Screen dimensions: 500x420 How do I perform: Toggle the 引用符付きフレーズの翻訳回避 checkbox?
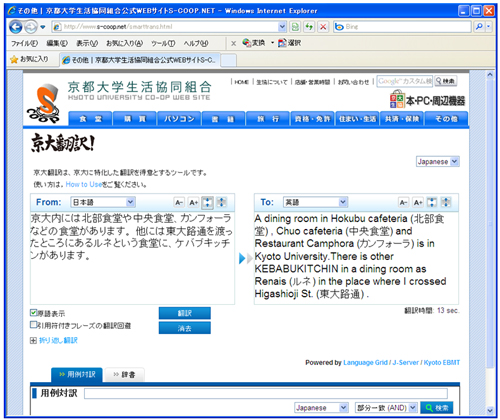click(x=33, y=325)
